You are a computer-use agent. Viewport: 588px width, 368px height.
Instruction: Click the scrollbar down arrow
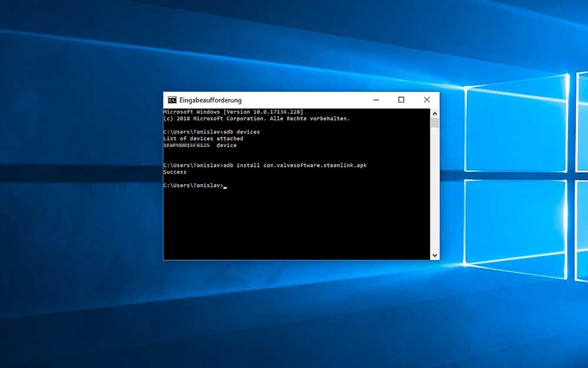(435, 256)
